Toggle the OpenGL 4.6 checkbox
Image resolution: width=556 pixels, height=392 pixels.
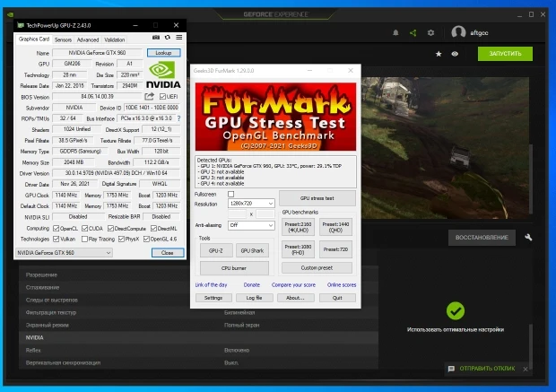(146, 240)
